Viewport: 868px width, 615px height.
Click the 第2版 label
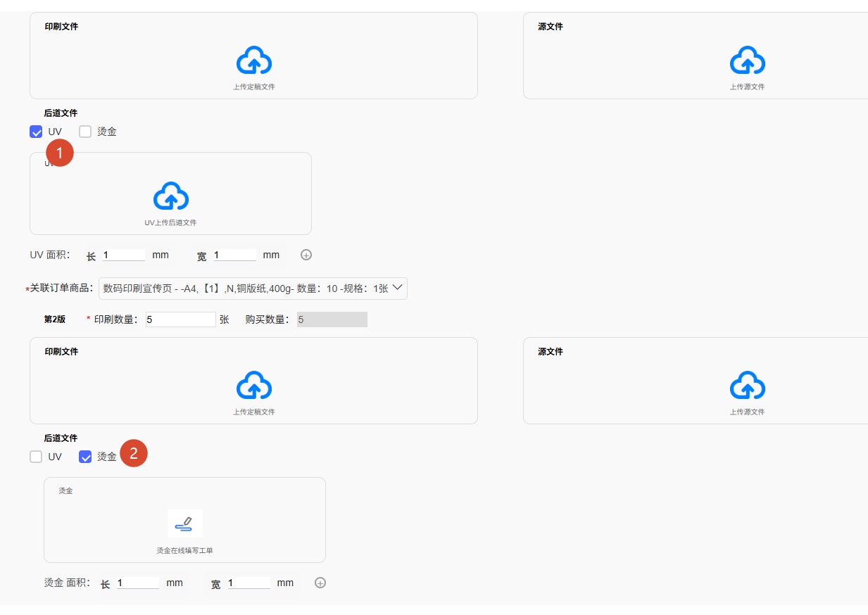[55, 319]
